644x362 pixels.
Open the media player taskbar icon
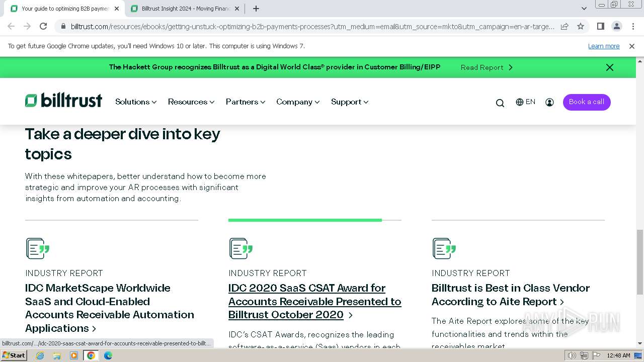pyautogui.click(x=74, y=355)
